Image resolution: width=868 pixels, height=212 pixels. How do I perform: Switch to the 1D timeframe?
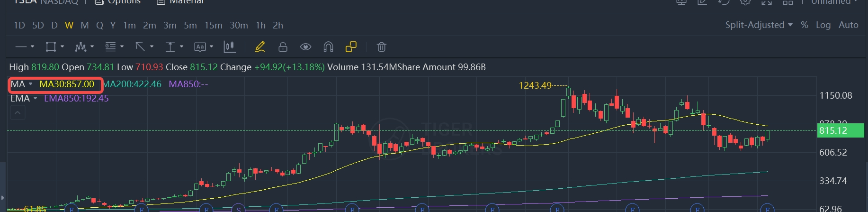click(x=19, y=25)
